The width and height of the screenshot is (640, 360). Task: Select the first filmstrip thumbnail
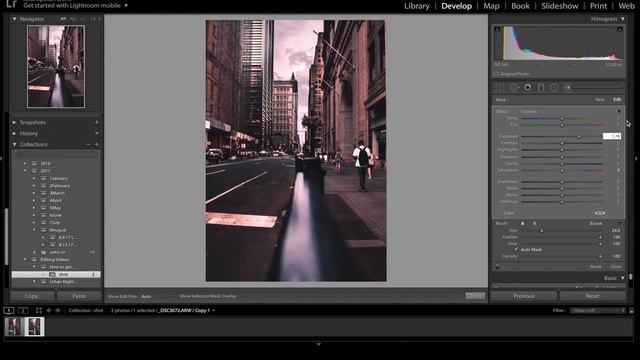[x=14, y=327]
